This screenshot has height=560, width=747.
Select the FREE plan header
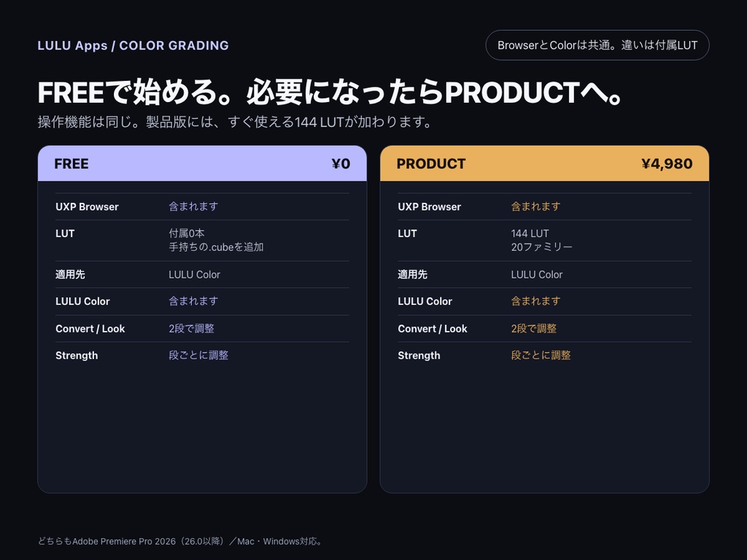tap(202, 163)
